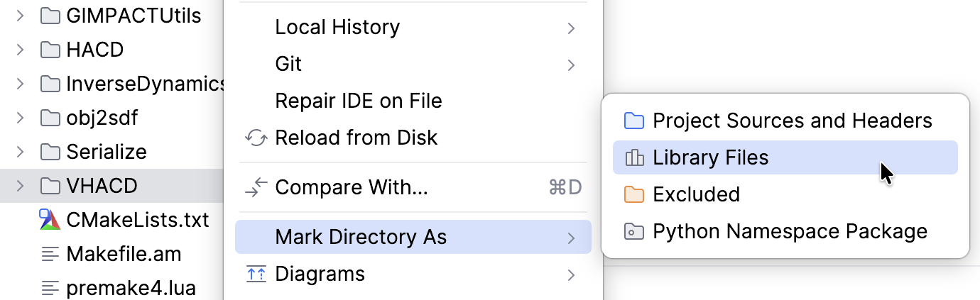Mark directory as Excluded
Image resolution: width=980 pixels, height=300 pixels.
696,194
